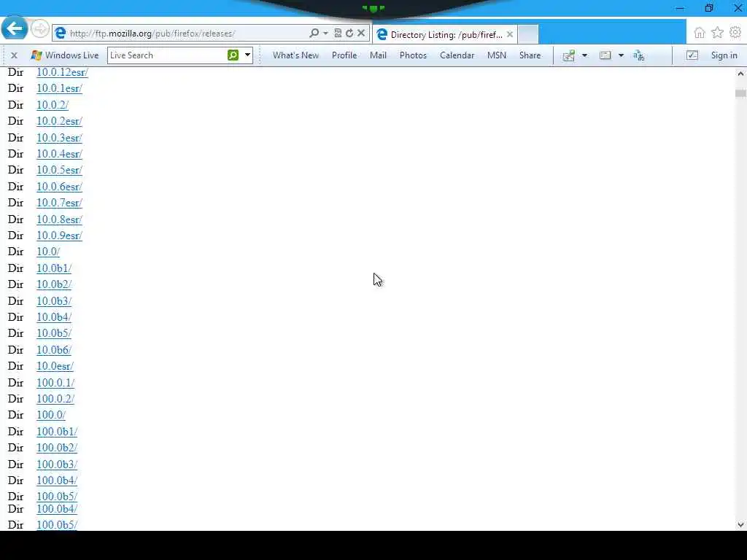Click the Windows Live logo button
This screenshot has height=560, width=747.
[64, 55]
